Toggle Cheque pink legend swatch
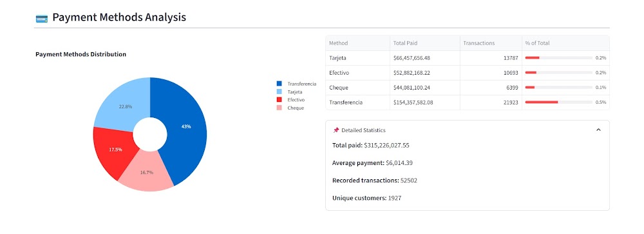Screen dimensions: 644x234 click(279, 108)
